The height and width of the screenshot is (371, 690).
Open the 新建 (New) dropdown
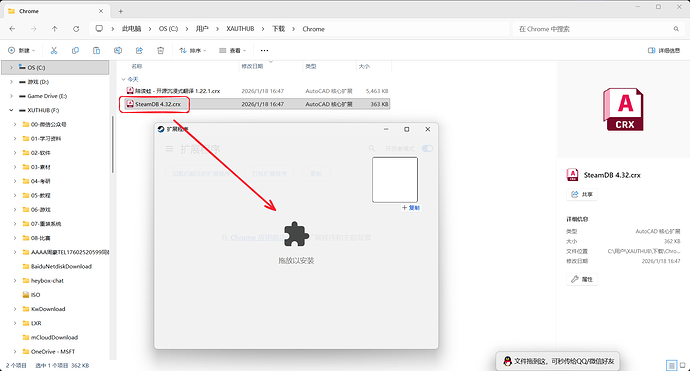21,51
